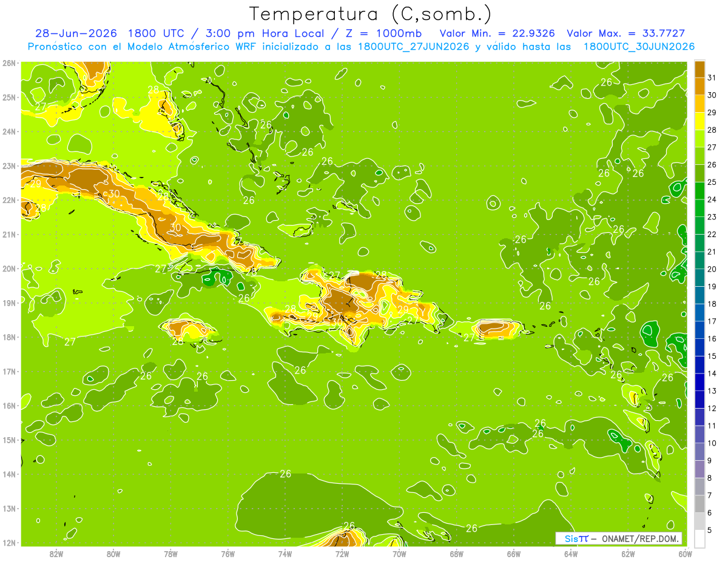
Task: Click the '76W' longitude axis label
Action: (227, 553)
